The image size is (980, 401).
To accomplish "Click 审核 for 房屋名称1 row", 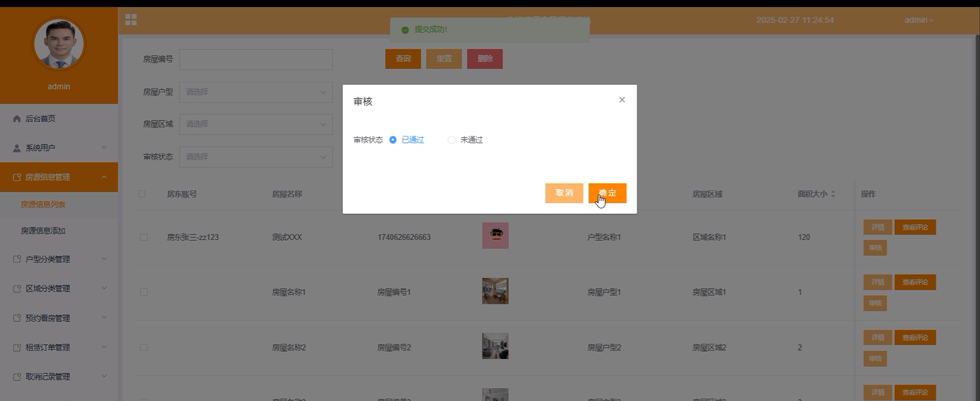I will pos(875,303).
